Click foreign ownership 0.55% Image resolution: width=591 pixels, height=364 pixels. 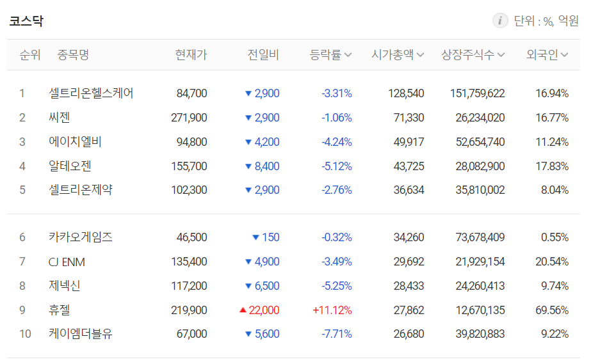tap(555, 237)
